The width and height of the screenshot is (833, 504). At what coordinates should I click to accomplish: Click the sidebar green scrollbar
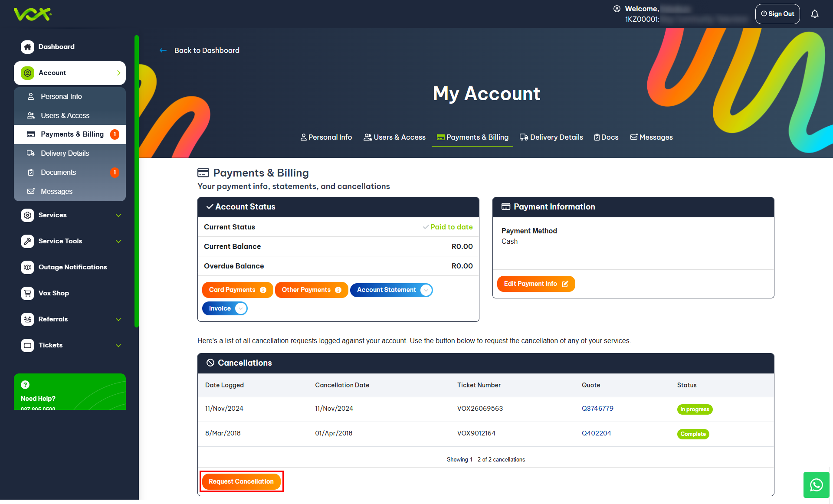coord(137,181)
